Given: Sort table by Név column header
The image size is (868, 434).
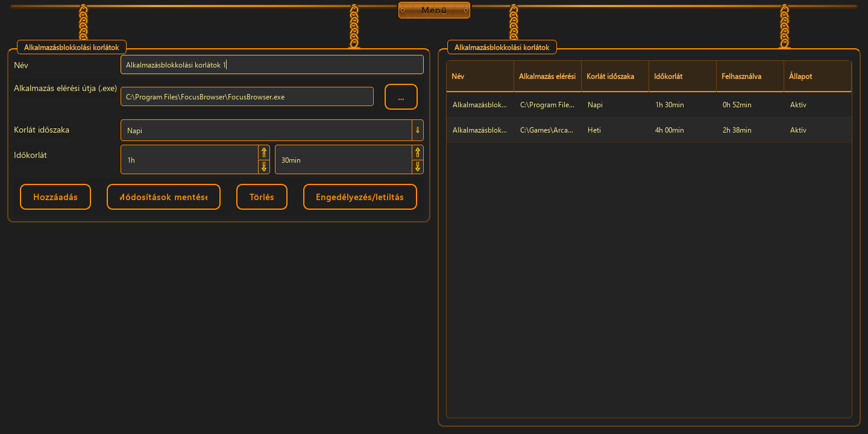Looking at the screenshot, I should (x=480, y=77).
